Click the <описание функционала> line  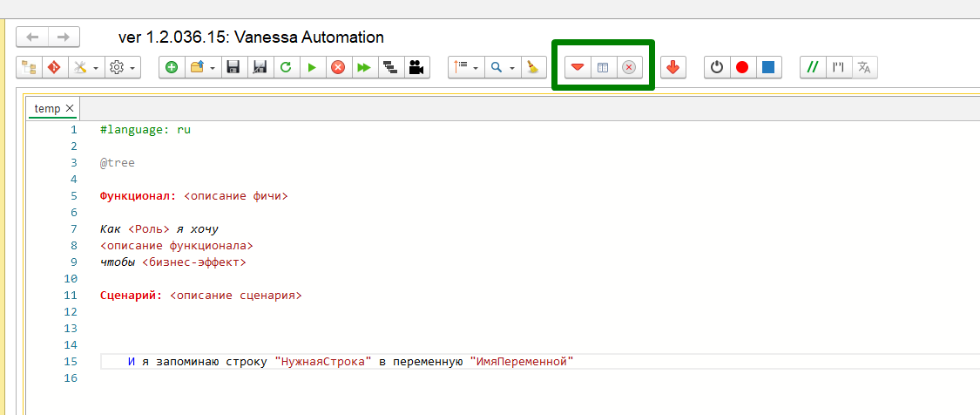click(x=177, y=245)
